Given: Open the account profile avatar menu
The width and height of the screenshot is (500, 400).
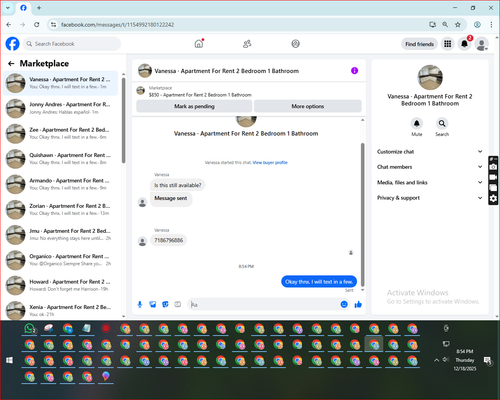Looking at the screenshot, I should (x=481, y=44).
